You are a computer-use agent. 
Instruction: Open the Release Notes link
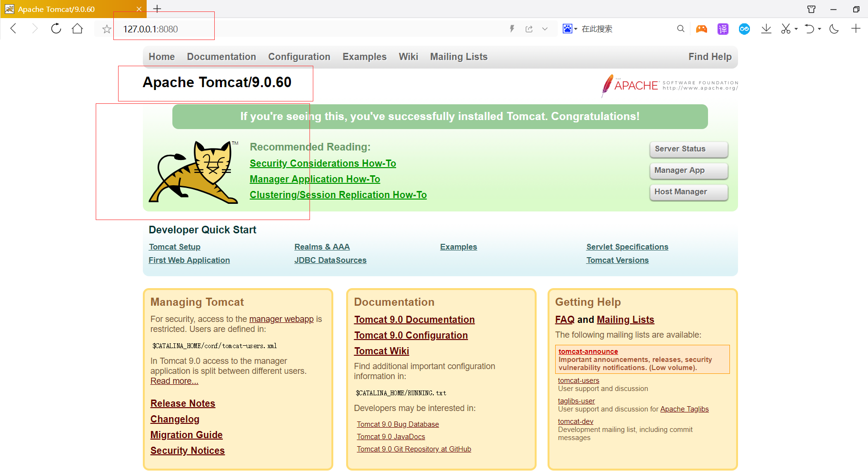[183, 403]
